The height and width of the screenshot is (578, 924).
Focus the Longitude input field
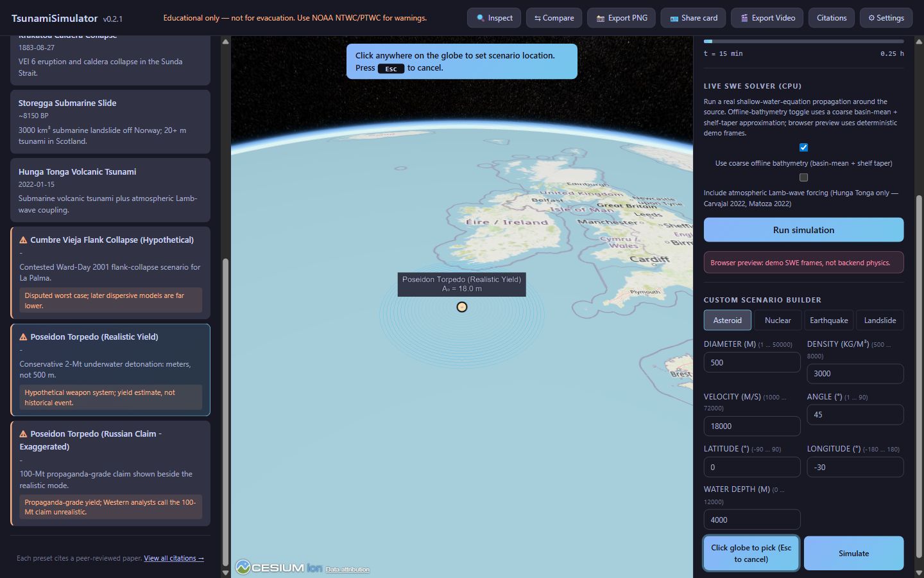pos(855,468)
